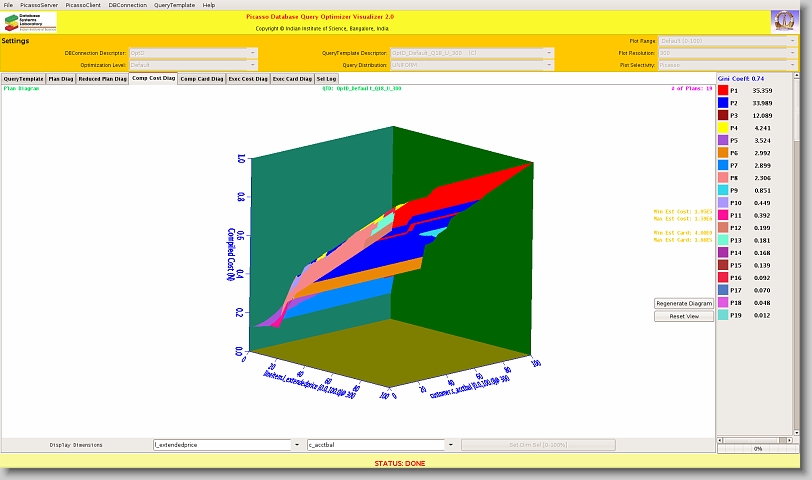This screenshot has width=812, height=480.
Task: Expand the DBConnection Descriptor combo box
Action: (x=252, y=52)
